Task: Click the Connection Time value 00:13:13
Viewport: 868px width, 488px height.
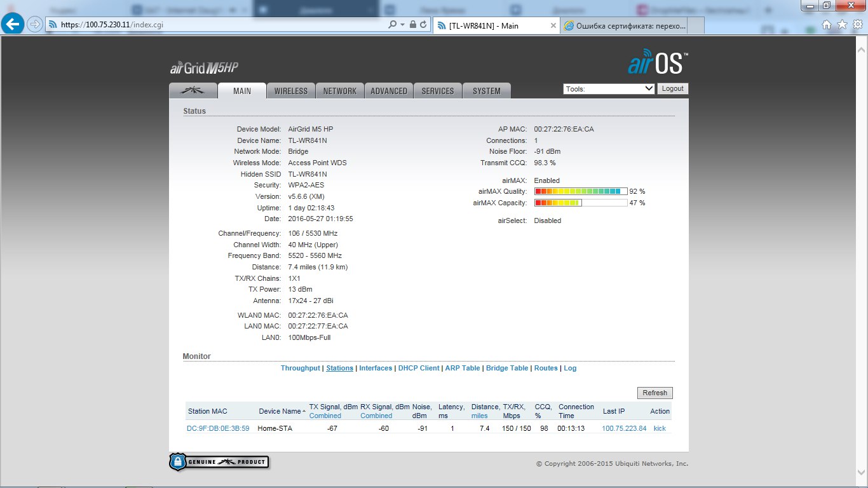Action: click(x=571, y=428)
